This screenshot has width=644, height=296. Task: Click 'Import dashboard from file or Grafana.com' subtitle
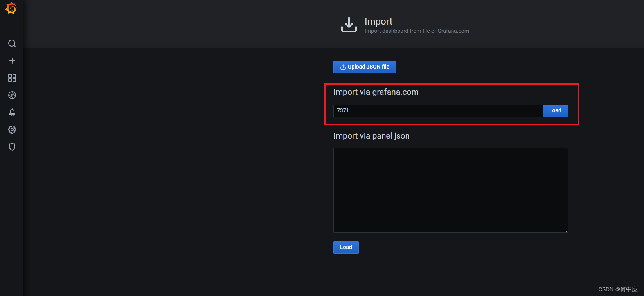click(x=417, y=31)
